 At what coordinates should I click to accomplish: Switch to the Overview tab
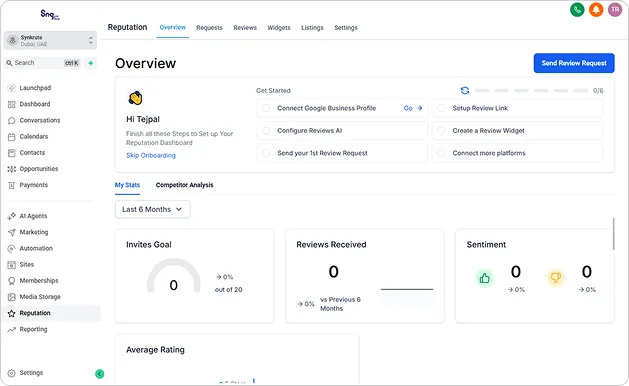point(172,27)
